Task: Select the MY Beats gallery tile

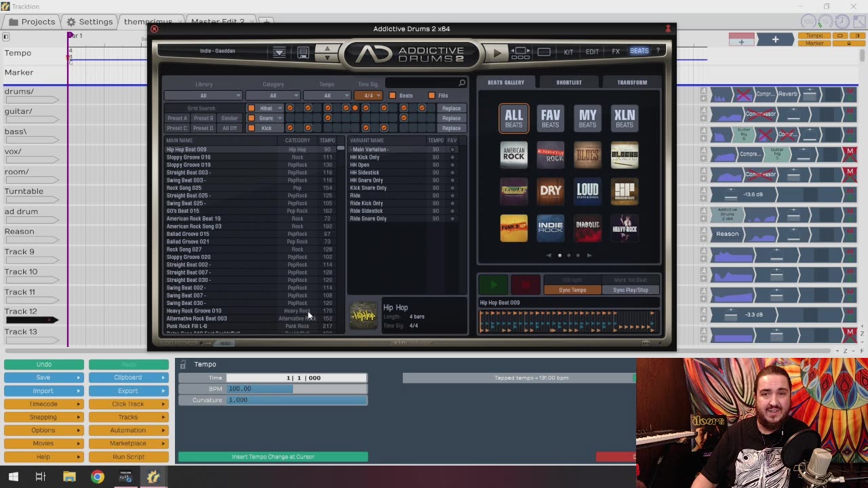Action: click(587, 118)
